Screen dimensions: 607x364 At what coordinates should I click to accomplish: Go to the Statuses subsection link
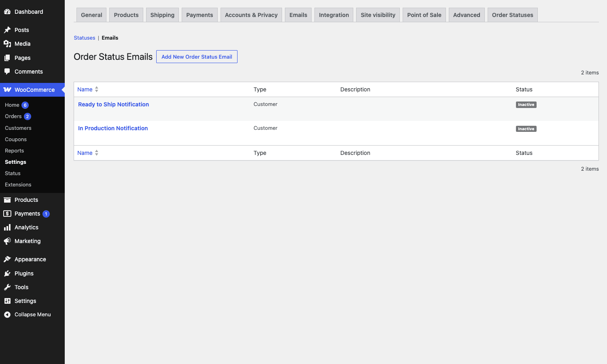coord(85,38)
